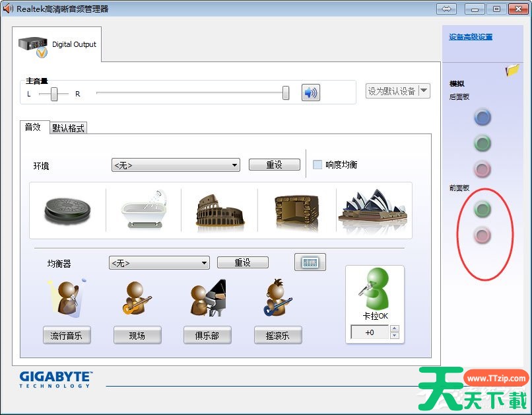Increase the karaoke key value stepper
Image resolution: width=532 pixels, height=415 pixels.
[x=395, y=329]
